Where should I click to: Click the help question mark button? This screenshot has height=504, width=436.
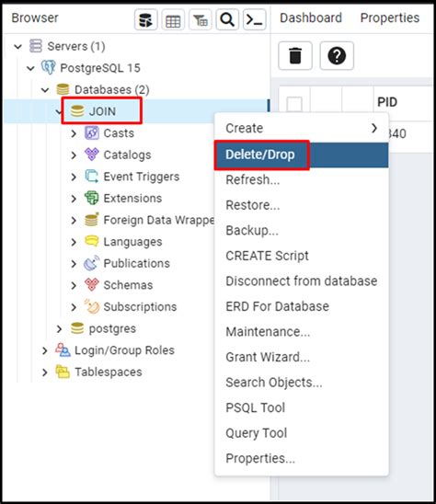click(337, 55)
